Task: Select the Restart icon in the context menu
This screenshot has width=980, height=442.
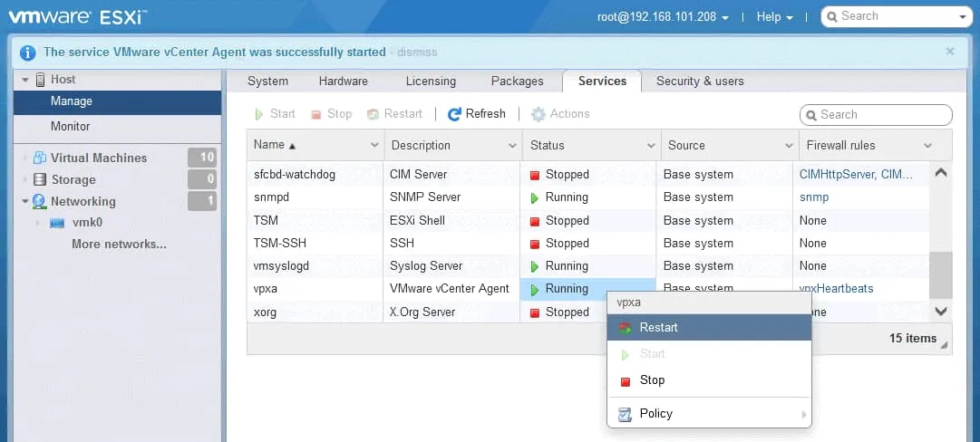Action: [625, 328]
